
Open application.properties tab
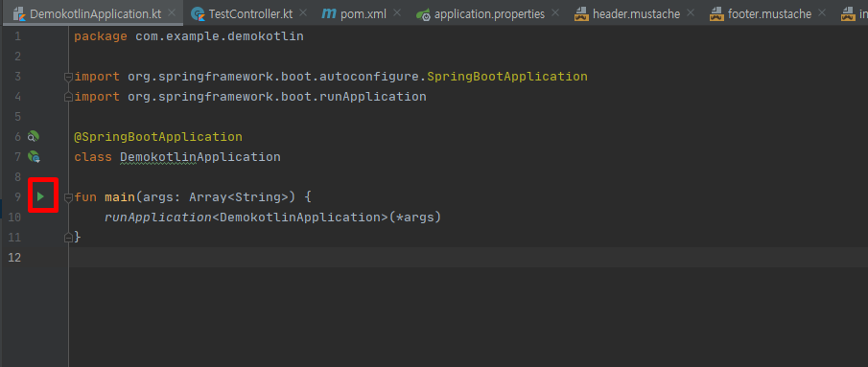pyautogui.click(x=489, y=13)
